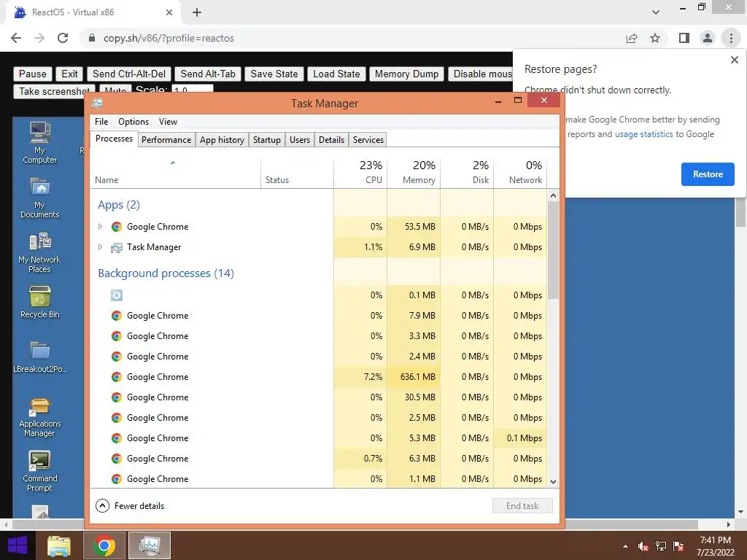Switch to the Users tab
The width and height of the screenshot is (747, 560).
(x=300, y=139)
